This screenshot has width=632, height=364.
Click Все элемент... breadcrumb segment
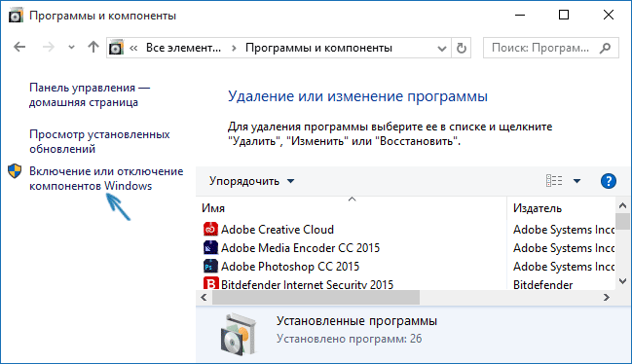(183, 48)
